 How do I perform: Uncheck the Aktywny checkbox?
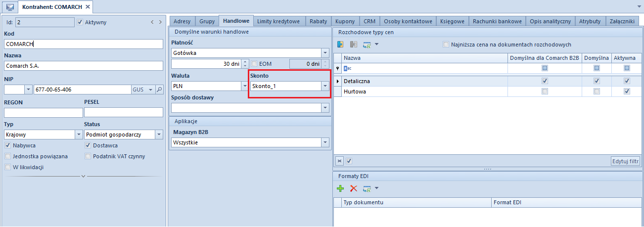coord(81,22)
